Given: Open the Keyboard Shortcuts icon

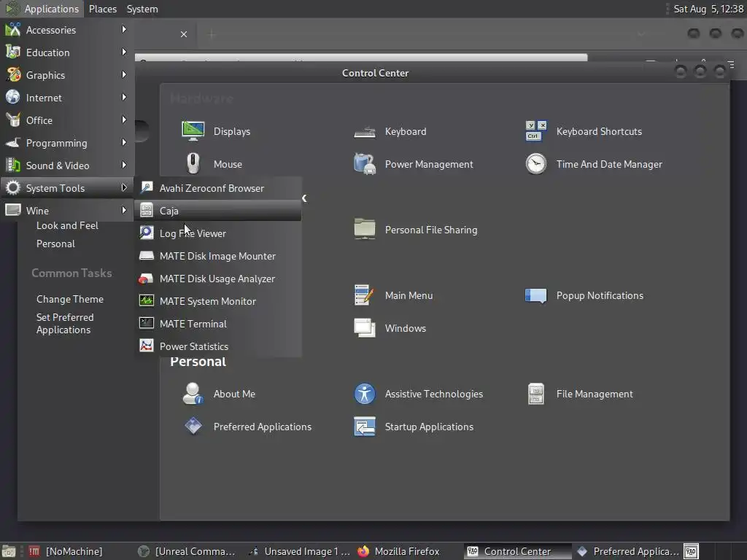Looking at the screenshot, I should (x=536, y=131).
